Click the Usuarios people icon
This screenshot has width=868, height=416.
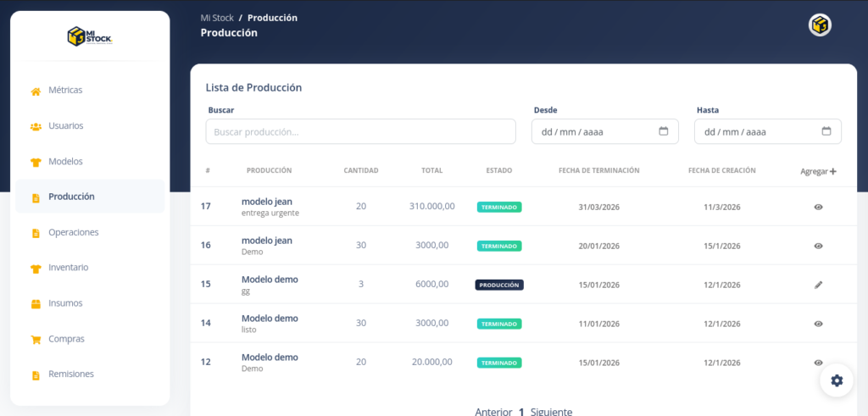pyautogui.click(x=36, y=126)
